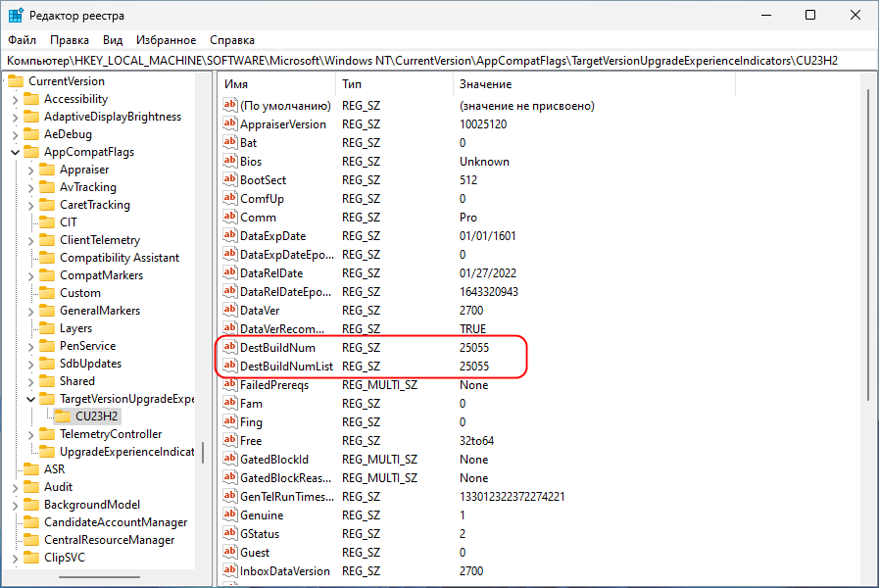This screenshot has width=879, height=588.
Task: Open the Файл menu
Action: tap(22, 40)
